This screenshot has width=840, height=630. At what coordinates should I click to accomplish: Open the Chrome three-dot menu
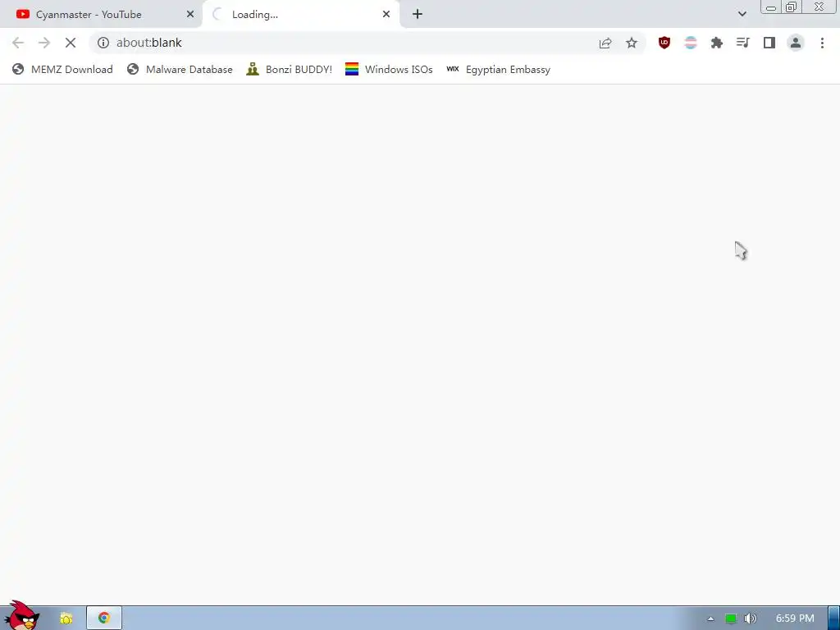[x=822, y=43]
